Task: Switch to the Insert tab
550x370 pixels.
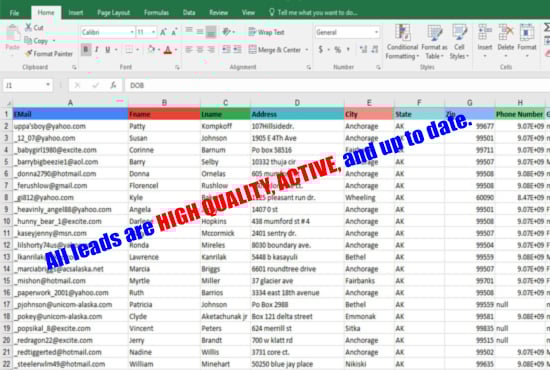Action: click(x=76, y=13)
